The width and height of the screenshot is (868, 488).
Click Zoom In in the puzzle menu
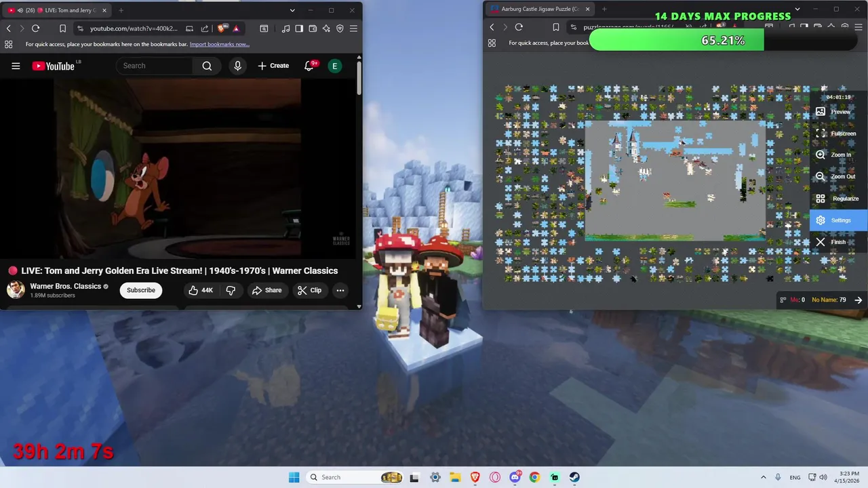coord(839,155)
